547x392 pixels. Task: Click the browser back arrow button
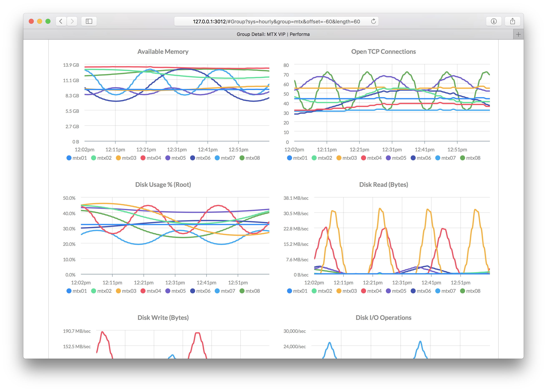(x=61, y=21)
